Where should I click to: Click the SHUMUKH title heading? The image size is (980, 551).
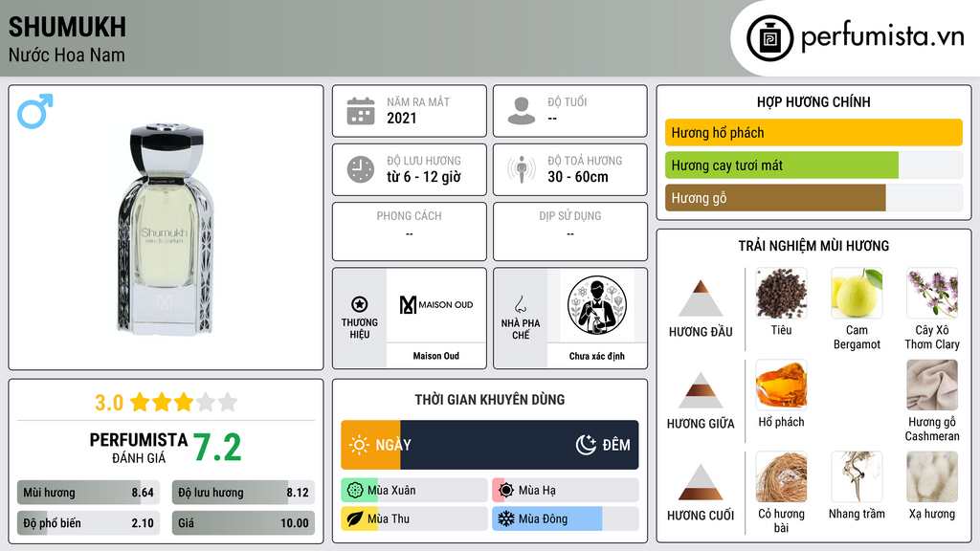pos(67,27)
